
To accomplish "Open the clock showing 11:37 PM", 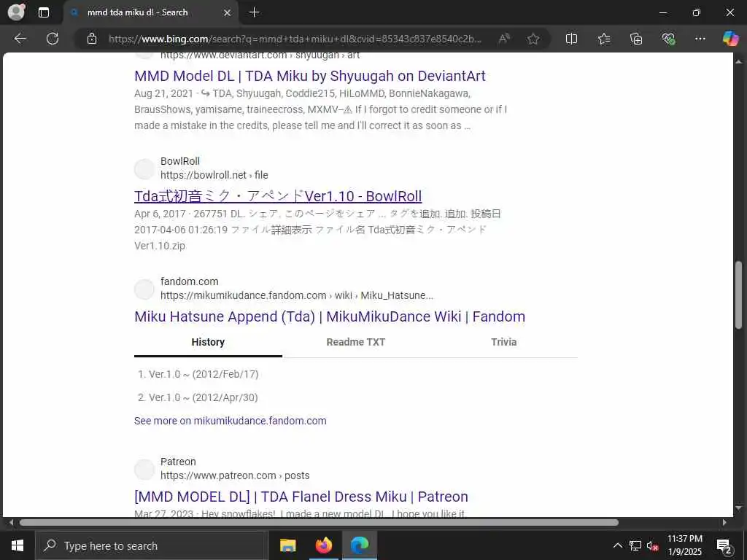I will pyautogui.click(x=684, y=545).
